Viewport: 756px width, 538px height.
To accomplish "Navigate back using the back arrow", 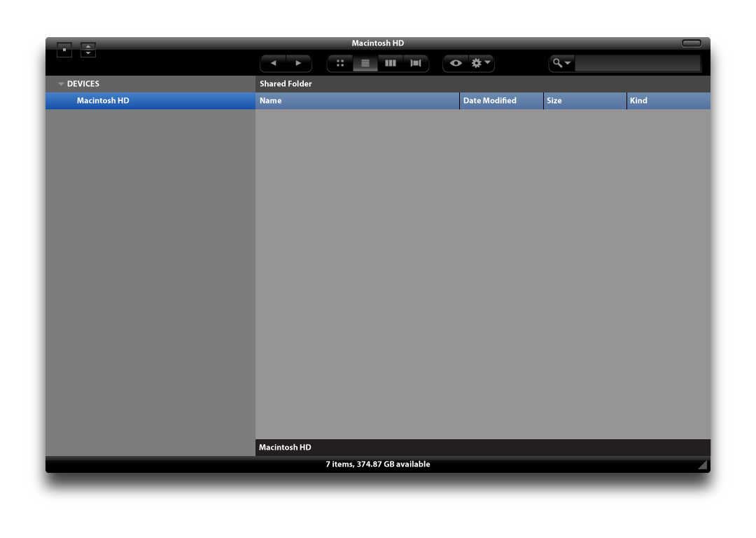I will [x=274, y=63].
